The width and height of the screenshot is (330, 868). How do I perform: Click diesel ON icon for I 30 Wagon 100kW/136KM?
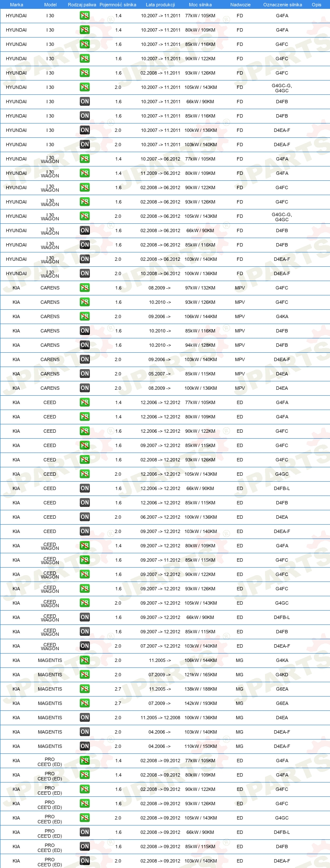coord(84,273)
